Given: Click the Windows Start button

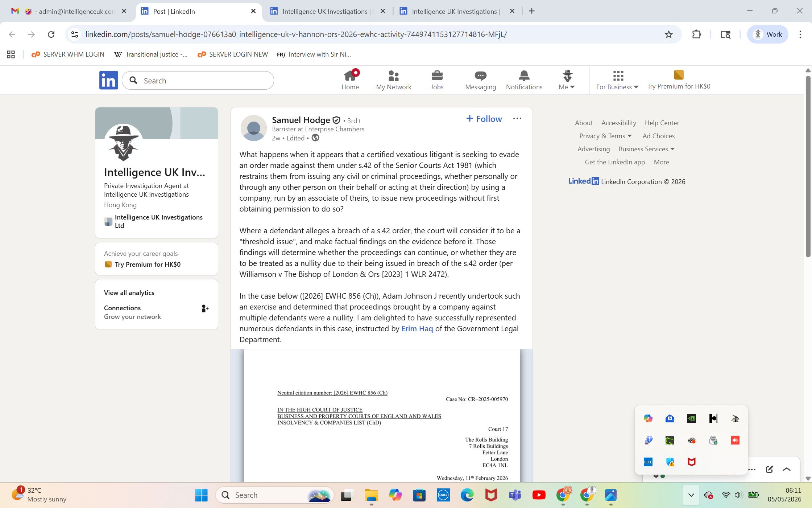Looking at the screenshot, I should tap(201, 495).
